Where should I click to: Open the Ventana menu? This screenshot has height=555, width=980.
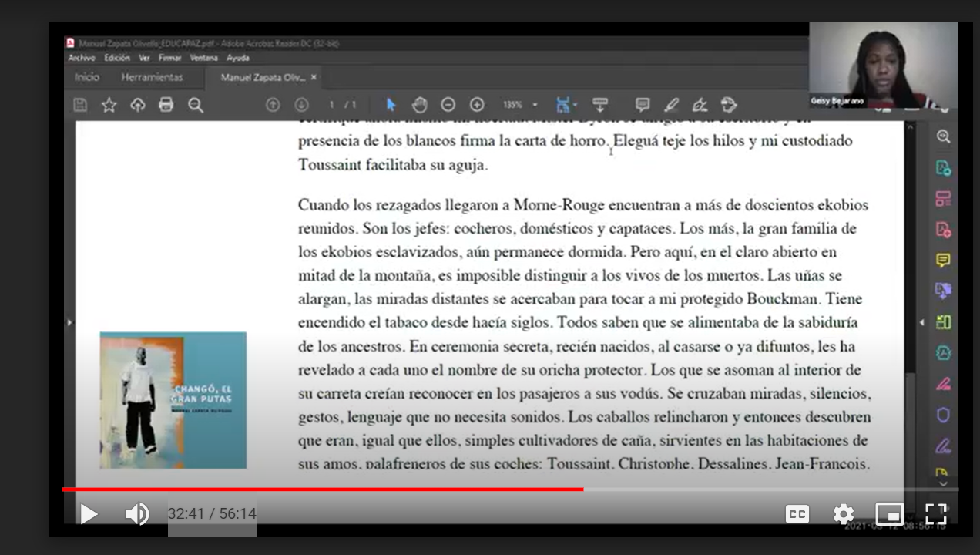click(204, 58)
